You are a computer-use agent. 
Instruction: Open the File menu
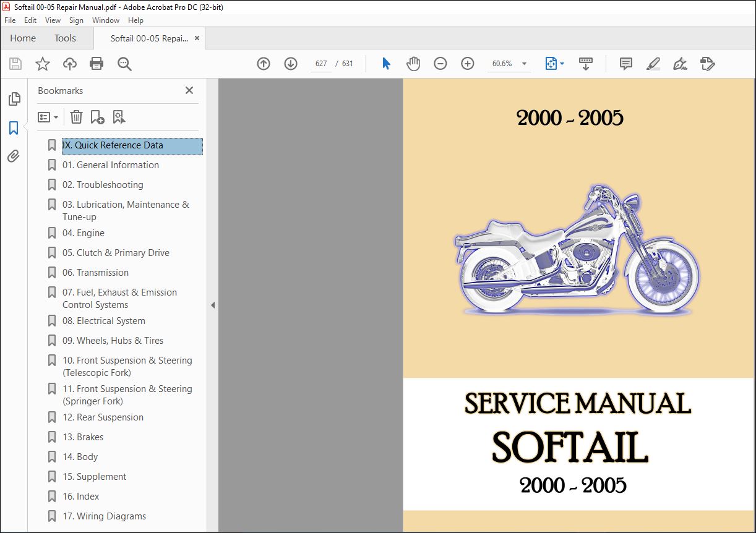pos(10,20)
